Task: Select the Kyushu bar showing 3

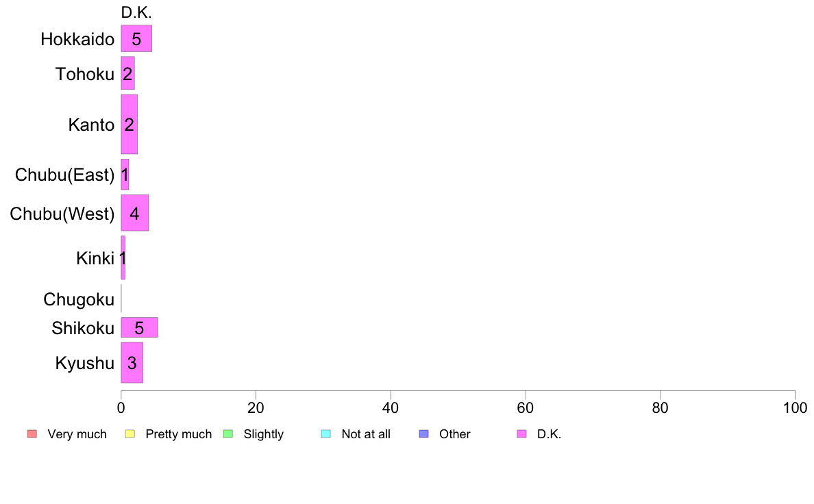Action: click(132, 362)
